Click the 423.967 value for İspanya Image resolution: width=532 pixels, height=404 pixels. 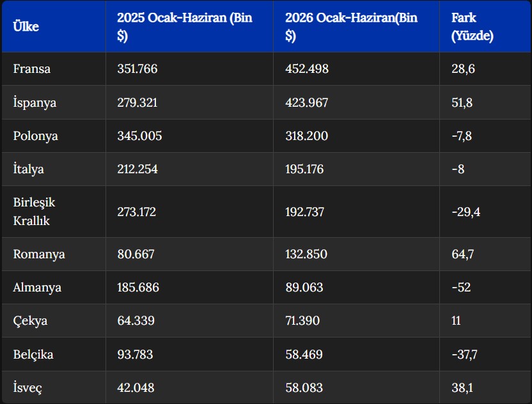point(307,102)
